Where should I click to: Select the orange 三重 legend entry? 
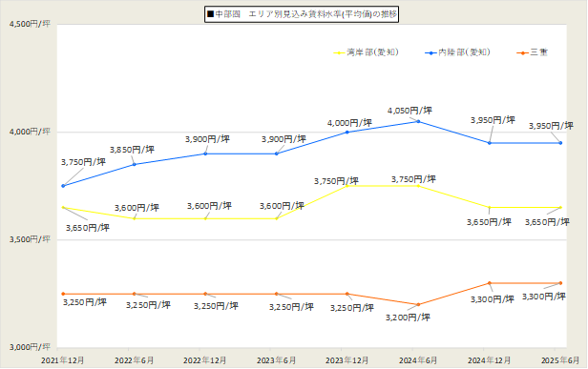click(x=532, y=52)
